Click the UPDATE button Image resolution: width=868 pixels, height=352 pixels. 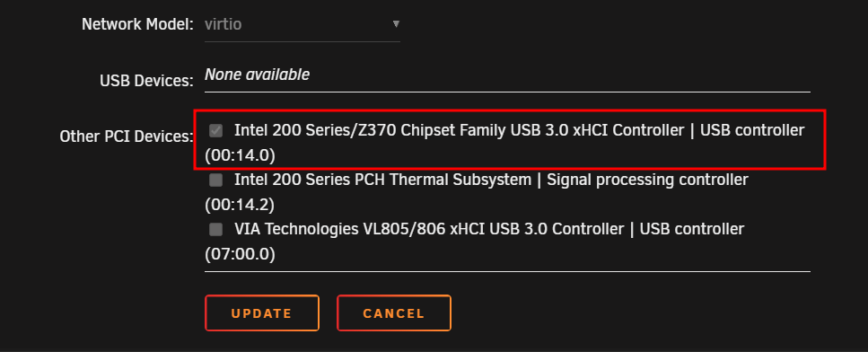[262, 313]
